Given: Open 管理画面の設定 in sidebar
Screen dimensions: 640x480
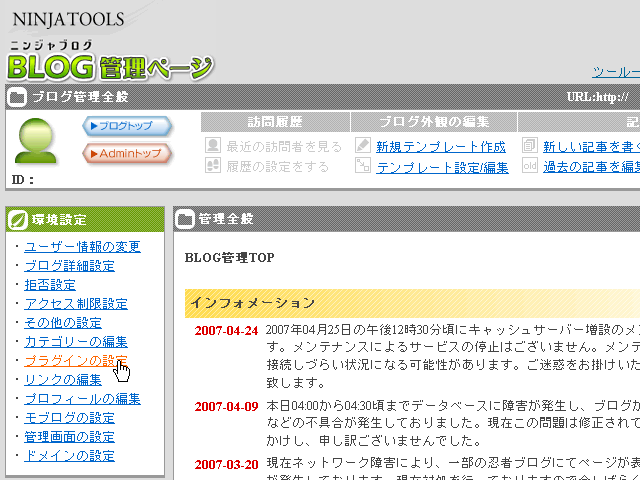Looking at the screenshot, I should [69, 437].
